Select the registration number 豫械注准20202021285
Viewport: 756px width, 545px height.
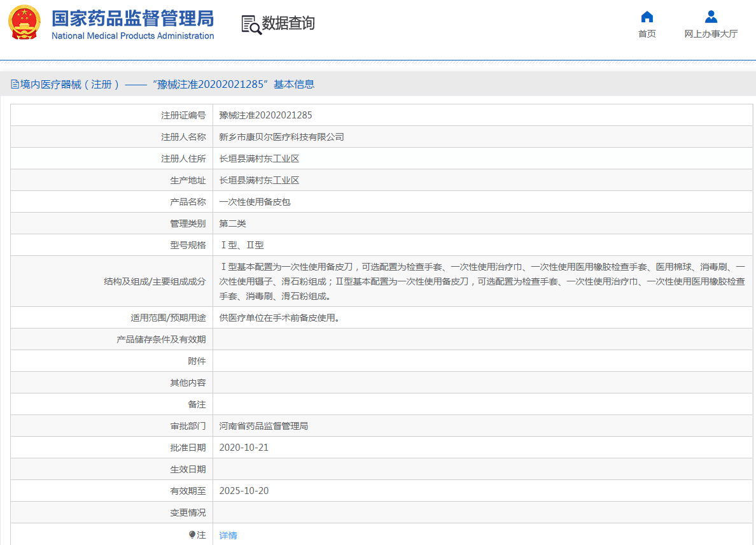click(x=266, y=115)
